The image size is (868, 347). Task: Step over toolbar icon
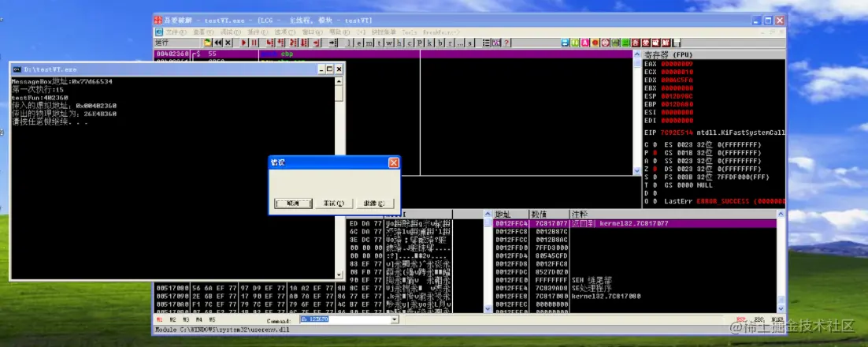(x=280, y=43)
